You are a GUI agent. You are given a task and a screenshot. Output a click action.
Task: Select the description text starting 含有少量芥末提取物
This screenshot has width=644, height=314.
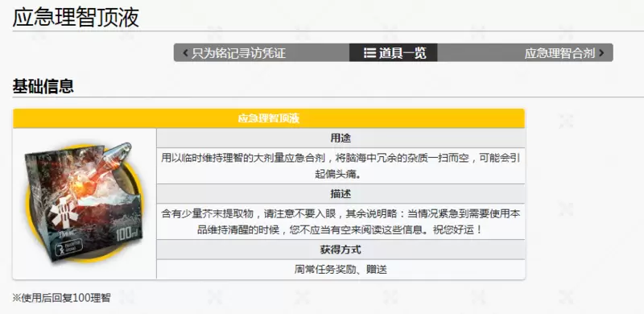[x=341, y=221]
